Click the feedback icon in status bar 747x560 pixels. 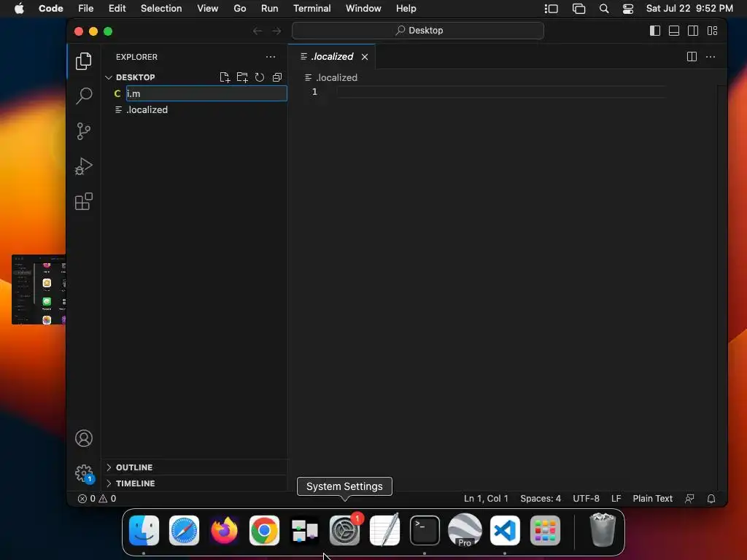689,499
